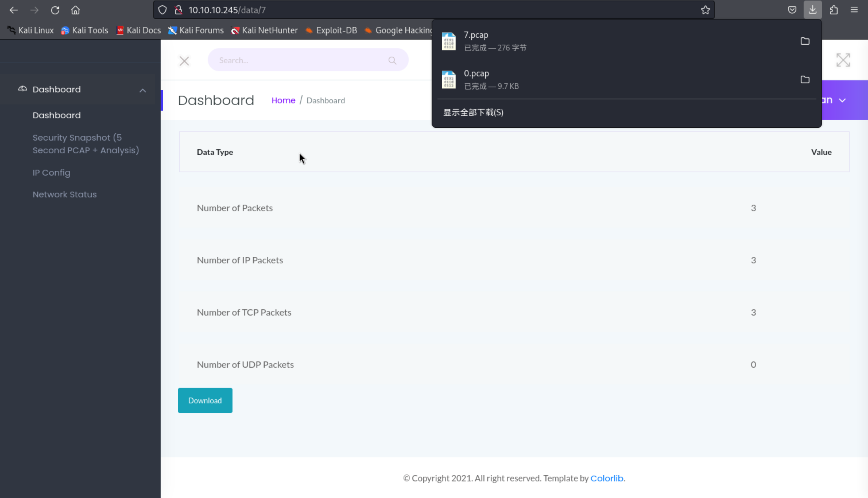868x498 pixels.
Task: Click the teal Download button
Action: tap(205, 400)
